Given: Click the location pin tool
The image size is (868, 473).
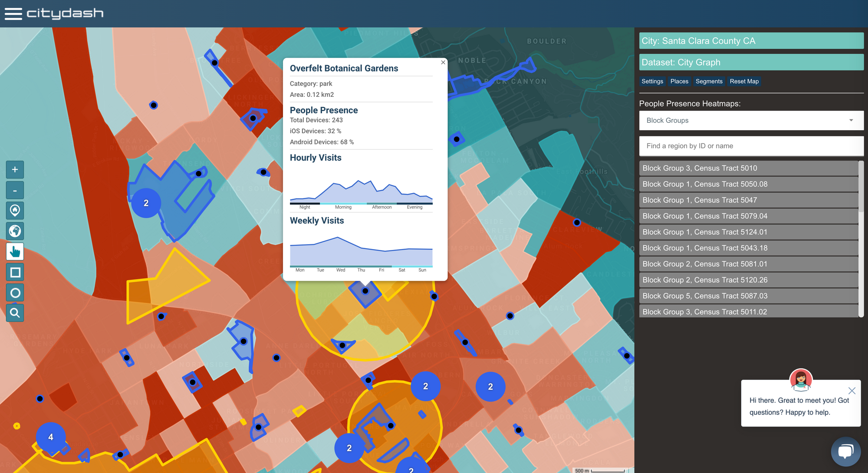Looking at the screenshot, I should [x=15, y=211].
